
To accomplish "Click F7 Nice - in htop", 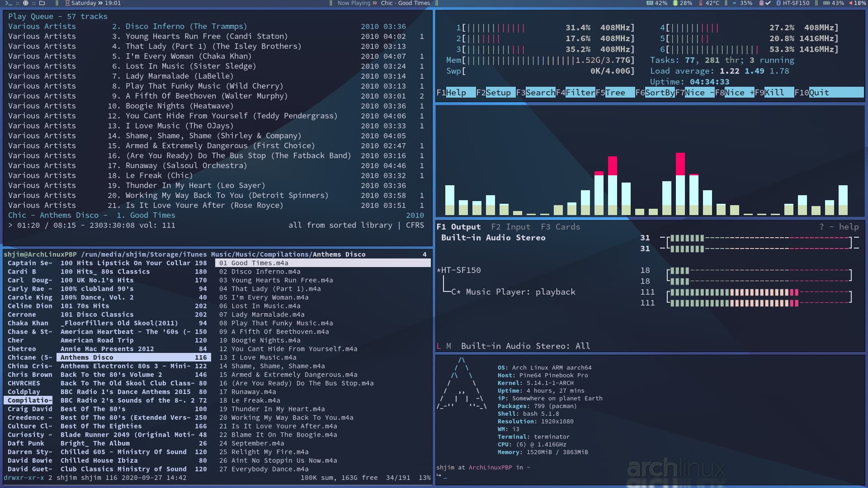I will [x=694, y=93].
